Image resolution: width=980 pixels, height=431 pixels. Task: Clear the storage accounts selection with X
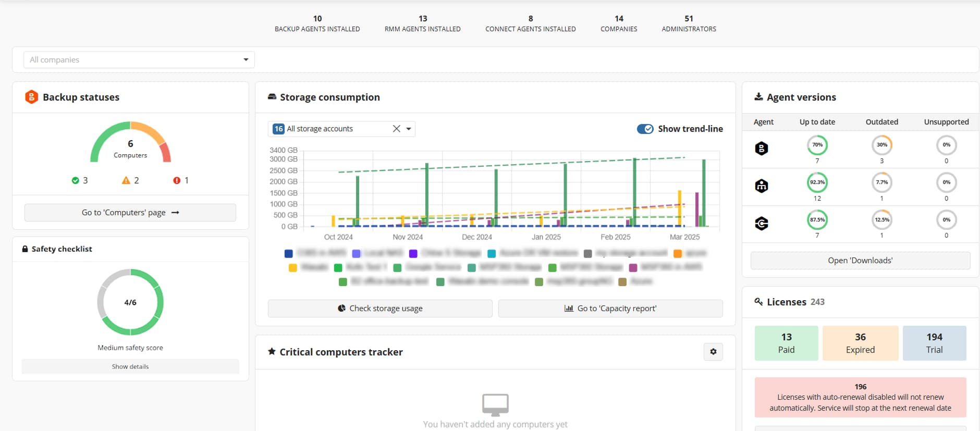point(396,129)
